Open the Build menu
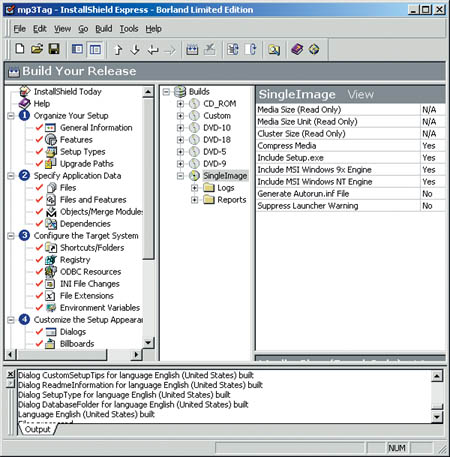Image resolution: width=450 pixels, height=457 pixels. (x=104, y=29)
